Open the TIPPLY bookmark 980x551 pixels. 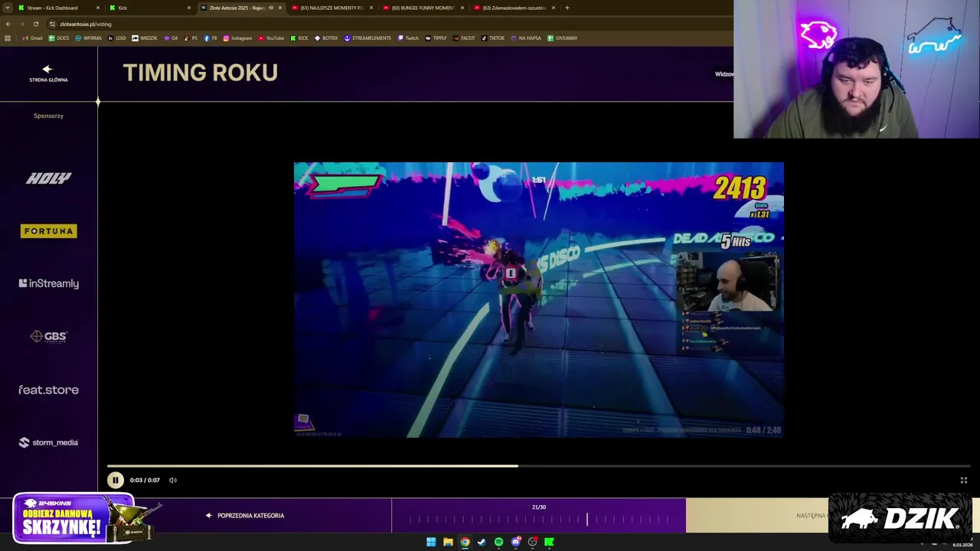click(436, 38)
